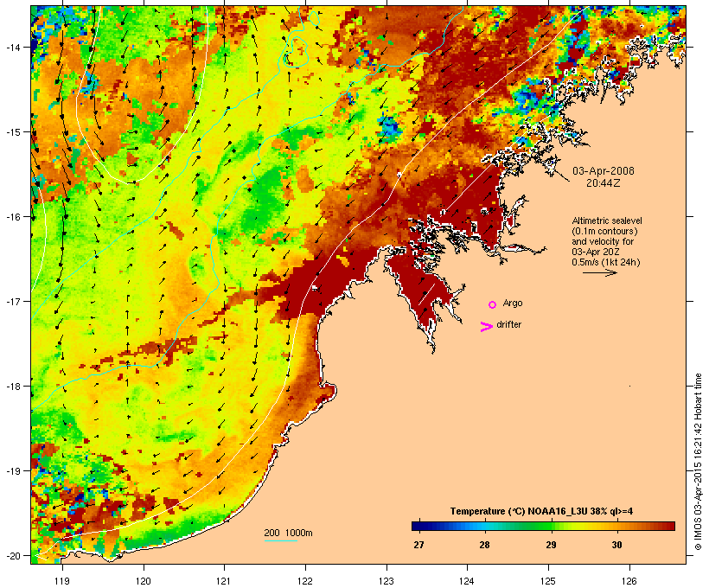Screen dimensions: 709x588
Task: Click the '119' longitude axis label
Action: point(62,580)
